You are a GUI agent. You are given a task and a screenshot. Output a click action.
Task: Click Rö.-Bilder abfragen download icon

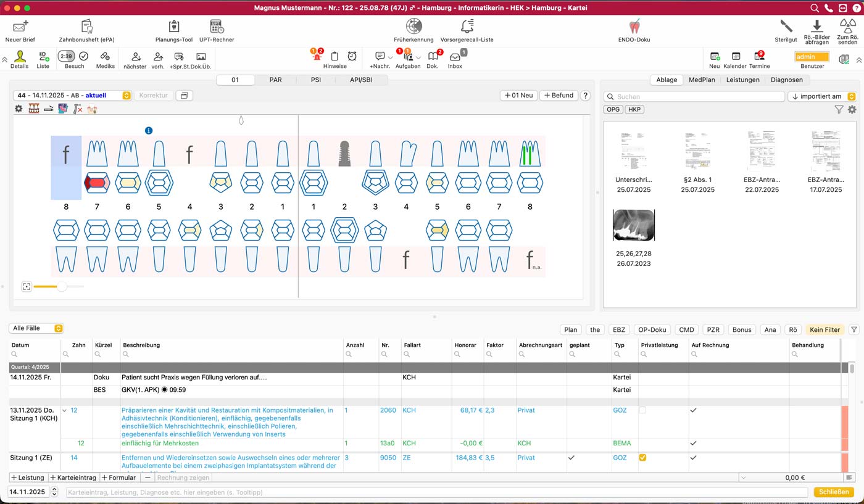pyautogui.click(x=816, y=27)
